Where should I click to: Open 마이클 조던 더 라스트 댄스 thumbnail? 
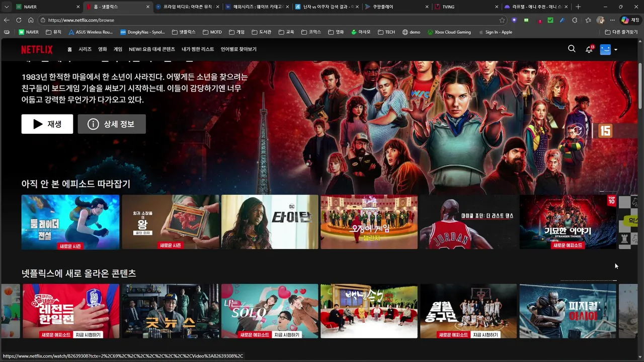tap(468, 222)
